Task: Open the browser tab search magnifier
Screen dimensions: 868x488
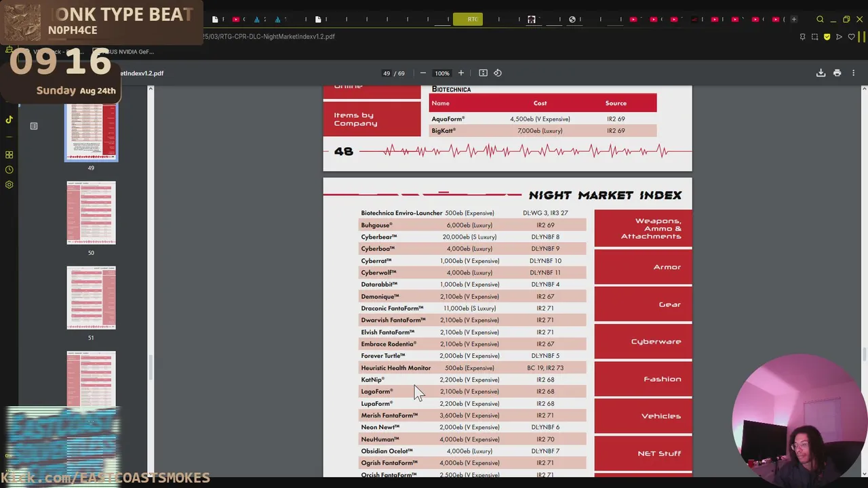Action: [x=820, y=20]
